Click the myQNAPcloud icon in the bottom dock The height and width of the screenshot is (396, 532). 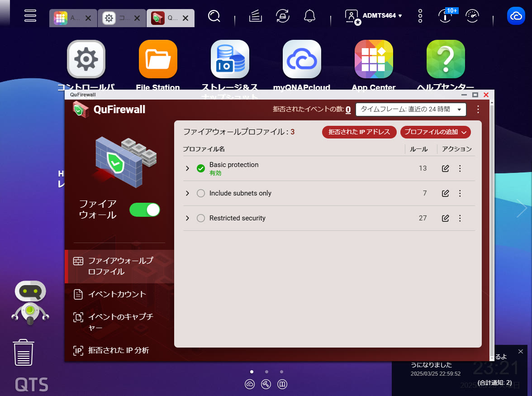pyautogui.click(x=250, y=384)
